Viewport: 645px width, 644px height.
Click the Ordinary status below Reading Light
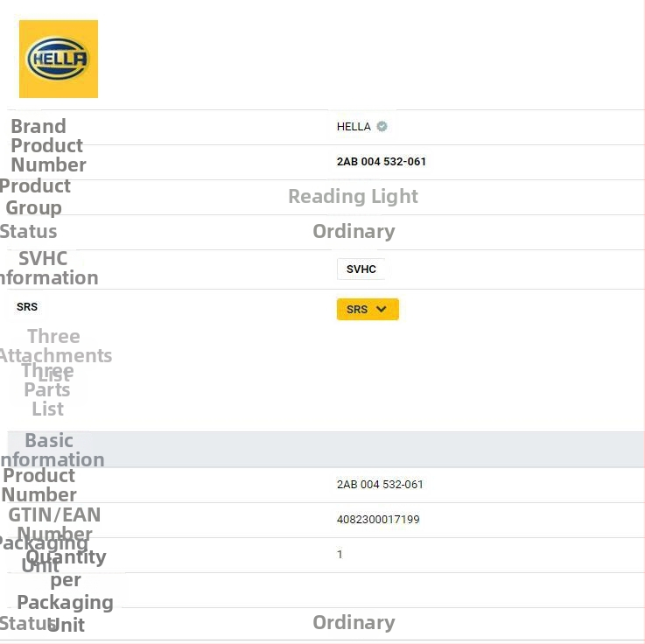(x=354, y=232)
